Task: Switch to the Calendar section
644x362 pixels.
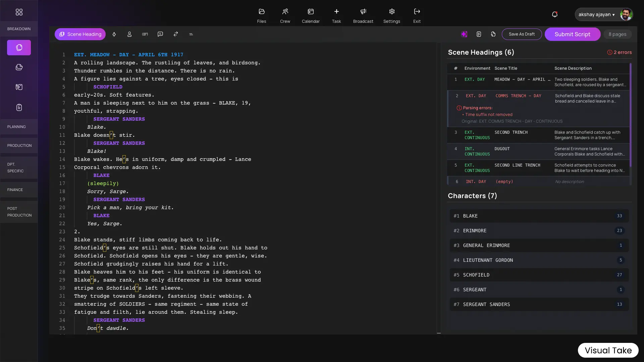Action: tap(311, 15)
